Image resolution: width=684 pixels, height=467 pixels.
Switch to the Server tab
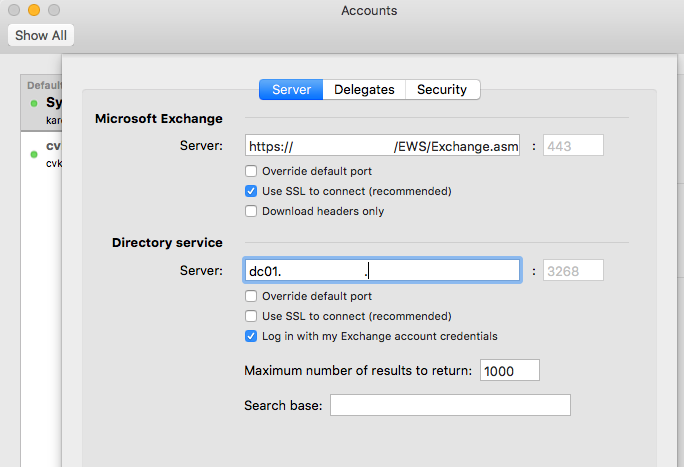pyautogui.click(x=291, y=90)
